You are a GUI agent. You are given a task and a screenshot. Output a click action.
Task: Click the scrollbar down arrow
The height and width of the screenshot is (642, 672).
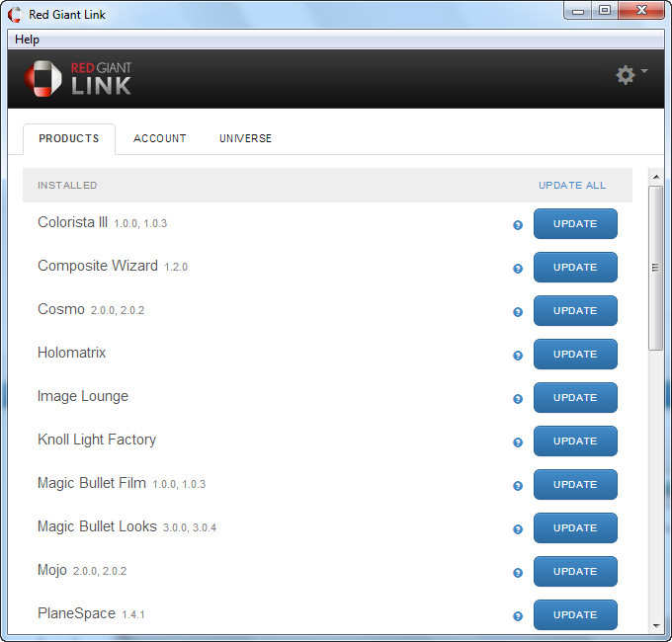[656, 626]
